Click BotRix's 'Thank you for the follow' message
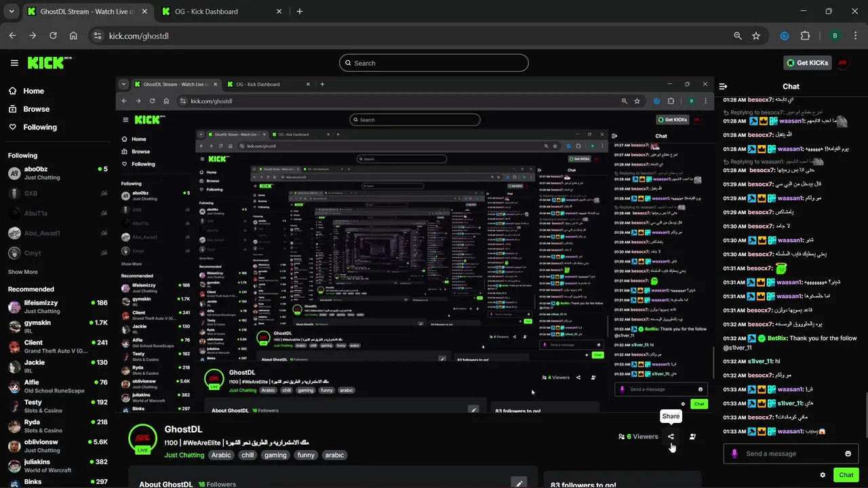 pos(790,343)
